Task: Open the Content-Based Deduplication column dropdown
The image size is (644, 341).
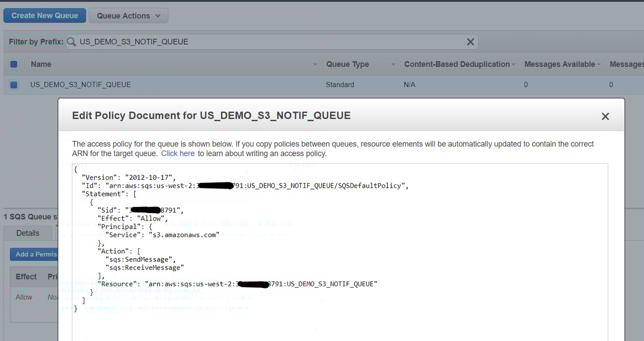Action: pyautogui.click(x=514, y=64)
